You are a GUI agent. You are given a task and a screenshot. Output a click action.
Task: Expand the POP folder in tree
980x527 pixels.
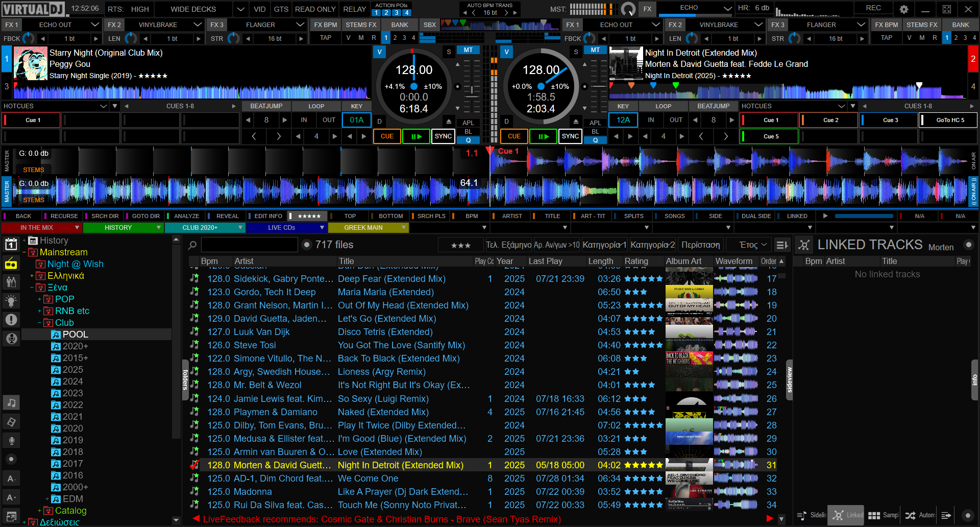coord(39,299)
